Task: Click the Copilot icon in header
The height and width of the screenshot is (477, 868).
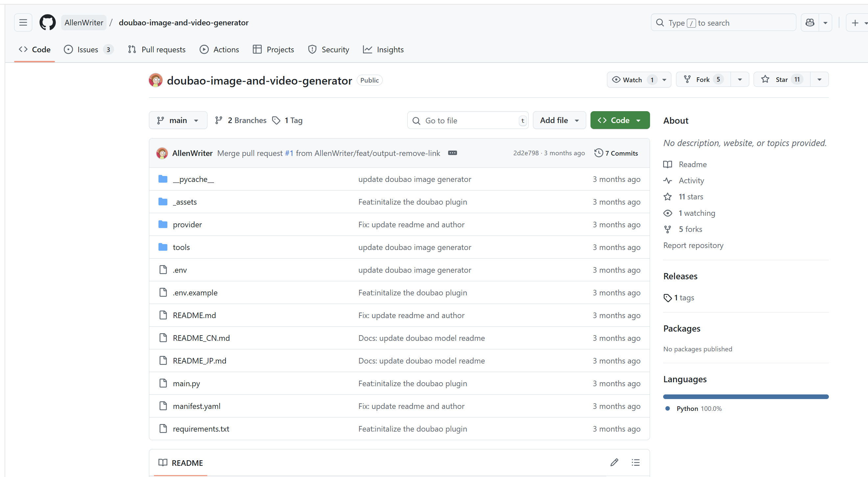Action: point(810,23)
